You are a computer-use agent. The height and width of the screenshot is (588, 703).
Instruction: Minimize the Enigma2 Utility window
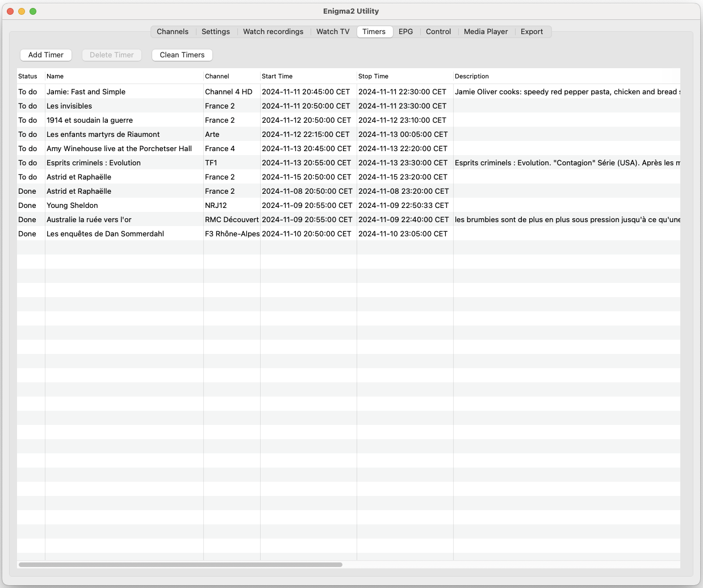(x=22, y=11)
